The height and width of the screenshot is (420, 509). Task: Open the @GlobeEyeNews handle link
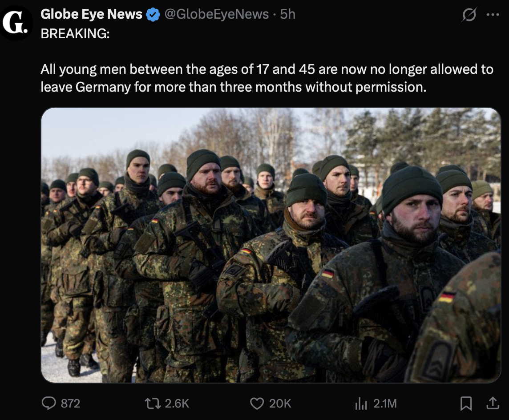217,14
